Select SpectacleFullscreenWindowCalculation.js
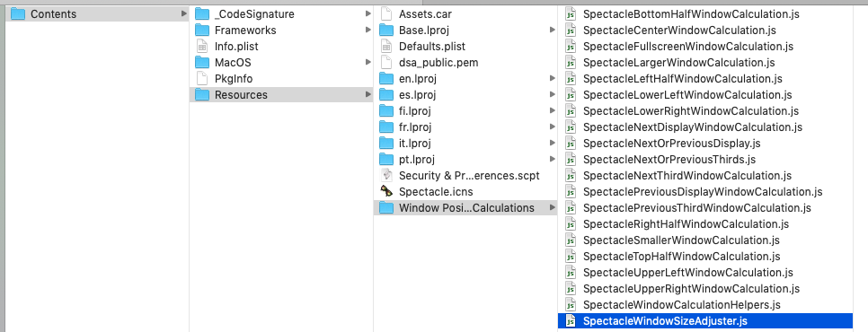This screenshot has height=332, width=868. 688,47
